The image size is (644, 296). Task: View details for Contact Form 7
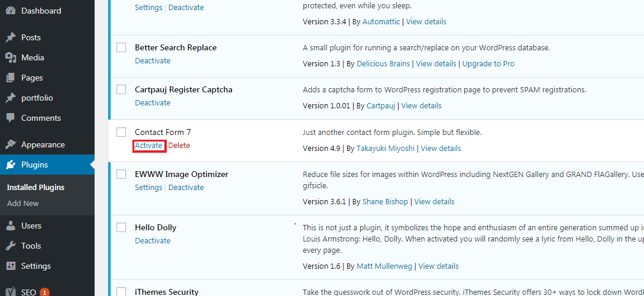[441, 149]
